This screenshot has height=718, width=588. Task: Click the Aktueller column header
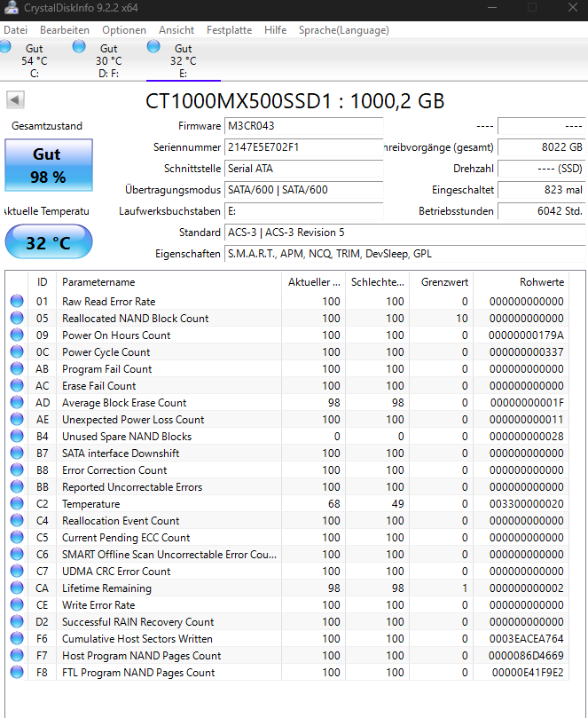[313, 282]
